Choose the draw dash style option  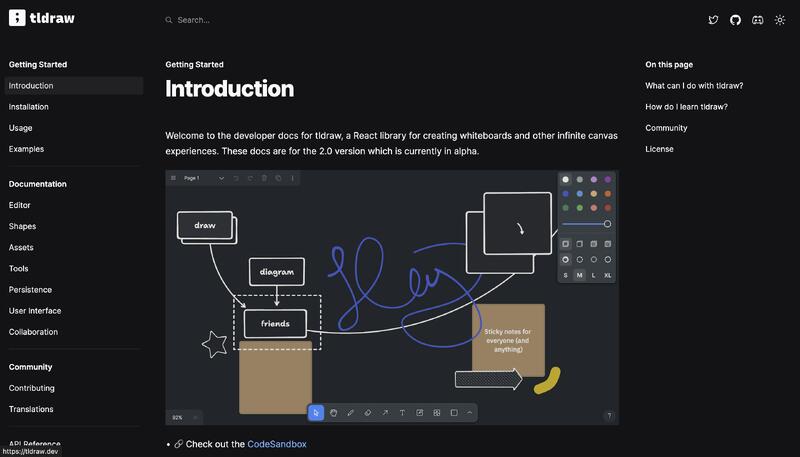[565, 259]
